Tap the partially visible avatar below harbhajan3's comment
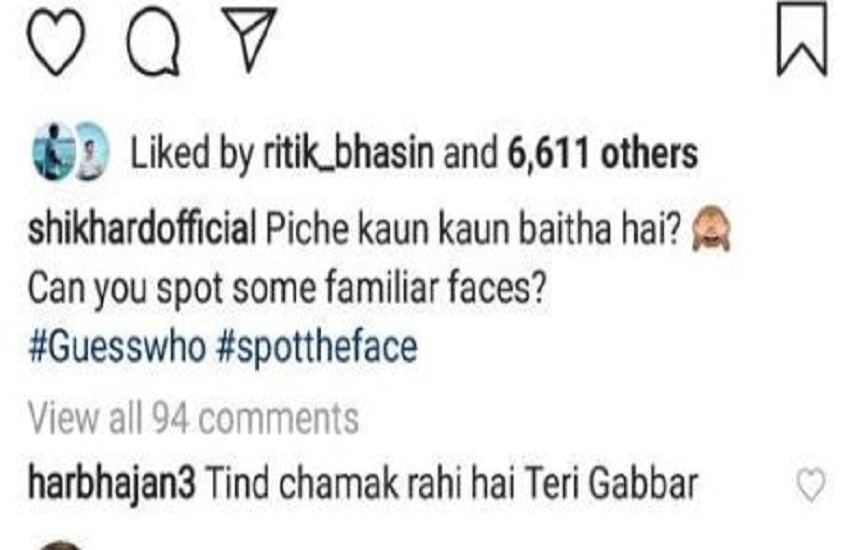850x550 pixels. (x=62, y=543)
